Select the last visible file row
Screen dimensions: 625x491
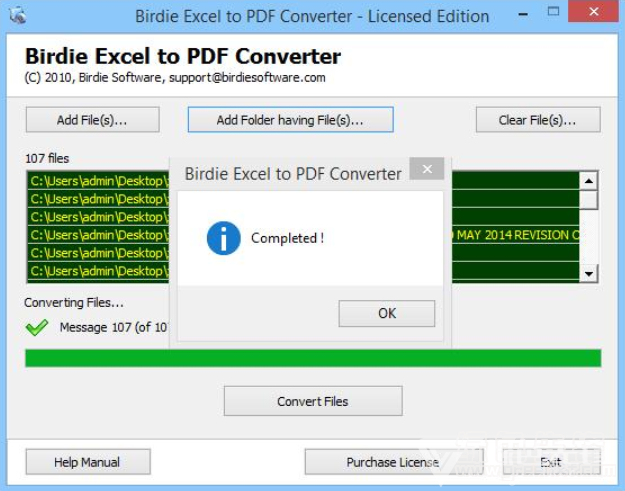click(x=303, y=271)
